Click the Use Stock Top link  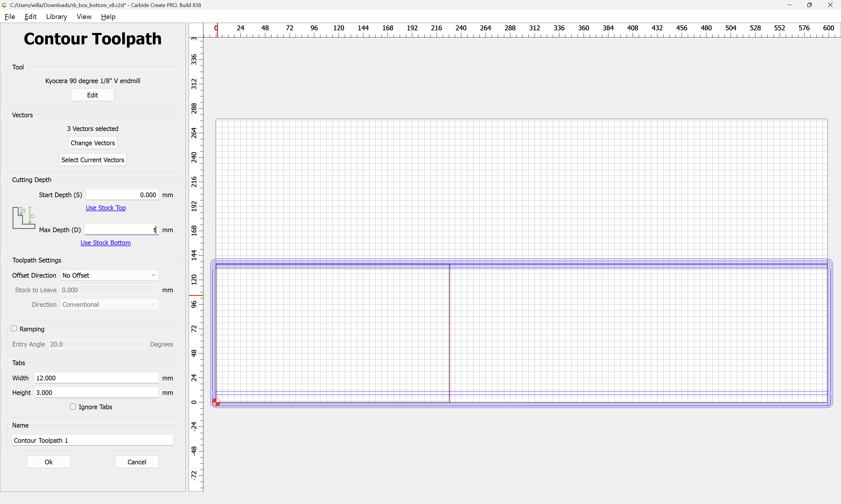tap(105, 207)
